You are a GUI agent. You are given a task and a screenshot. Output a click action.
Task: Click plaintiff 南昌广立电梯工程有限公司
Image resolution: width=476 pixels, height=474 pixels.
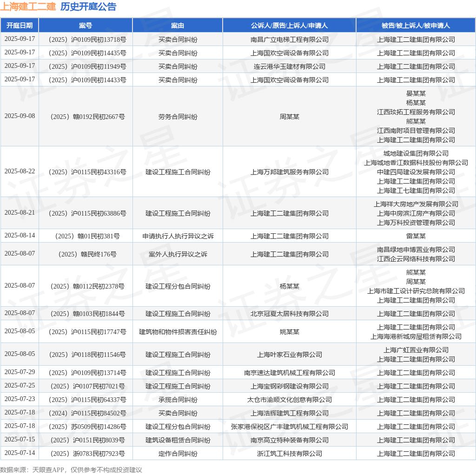(x=289, y=39)
